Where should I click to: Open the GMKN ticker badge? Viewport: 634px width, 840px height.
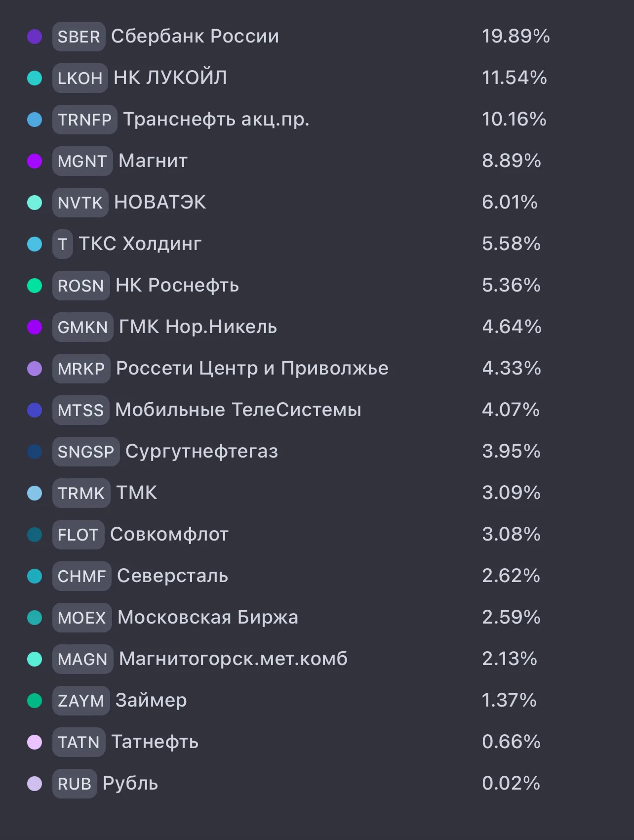83,327
